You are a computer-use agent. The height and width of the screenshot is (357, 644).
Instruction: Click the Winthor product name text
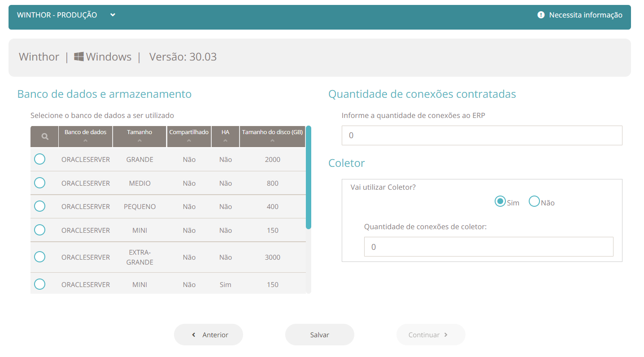point(39,57)
